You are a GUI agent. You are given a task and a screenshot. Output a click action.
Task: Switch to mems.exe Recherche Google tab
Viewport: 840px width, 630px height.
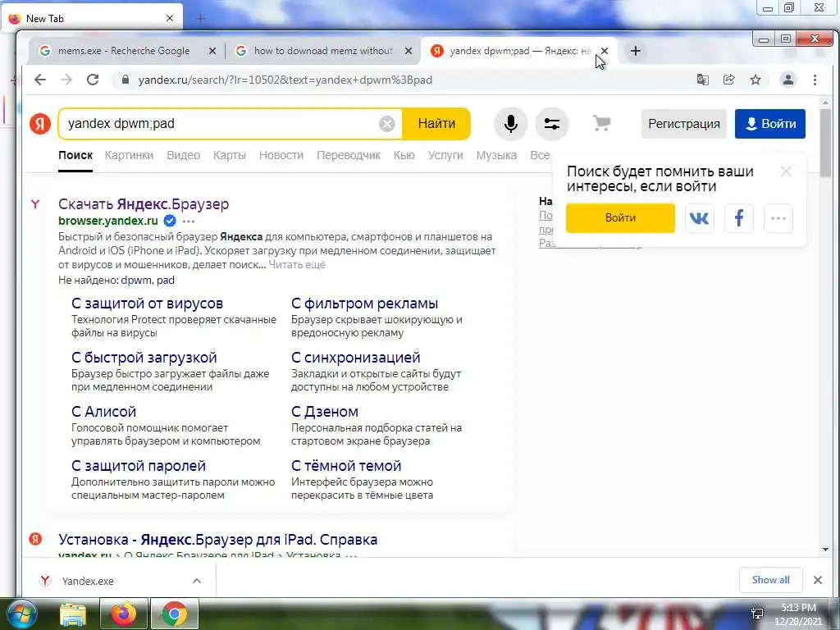[124, 51]
